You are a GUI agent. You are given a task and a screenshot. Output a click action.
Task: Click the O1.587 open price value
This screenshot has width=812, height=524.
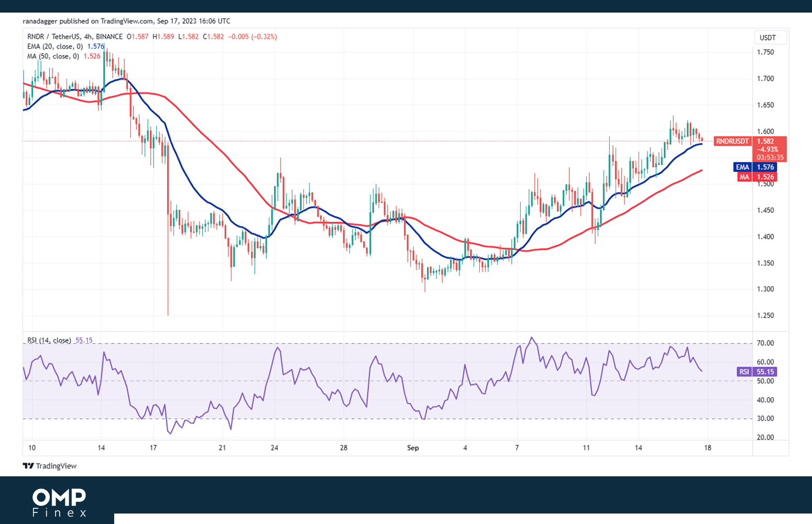click(x=137, y=37)
